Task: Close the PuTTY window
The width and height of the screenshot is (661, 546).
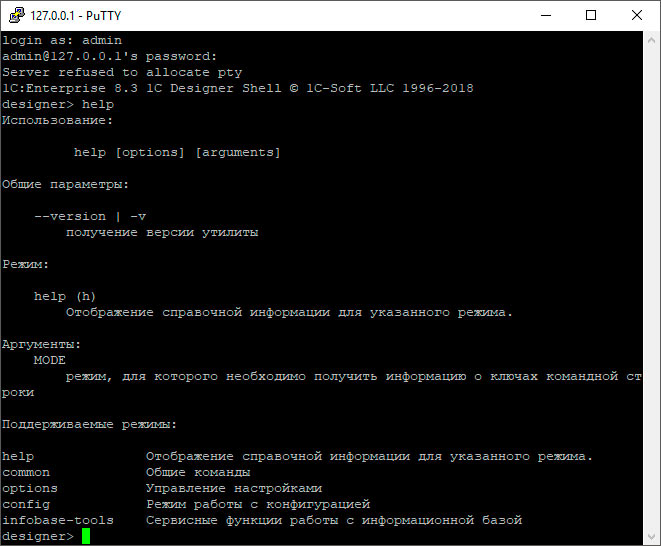Action: pos(637,15)
